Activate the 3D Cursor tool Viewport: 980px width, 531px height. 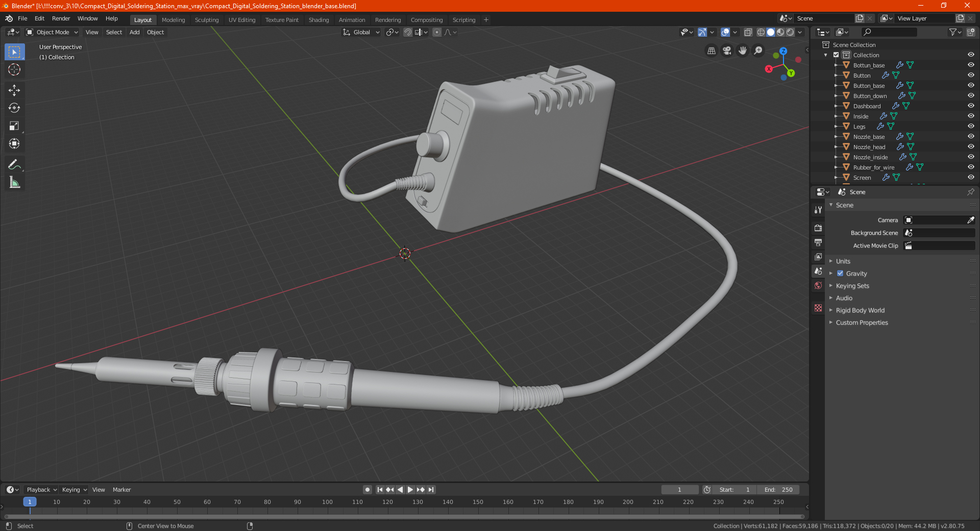pyautogui.click(x=14, y=70)
